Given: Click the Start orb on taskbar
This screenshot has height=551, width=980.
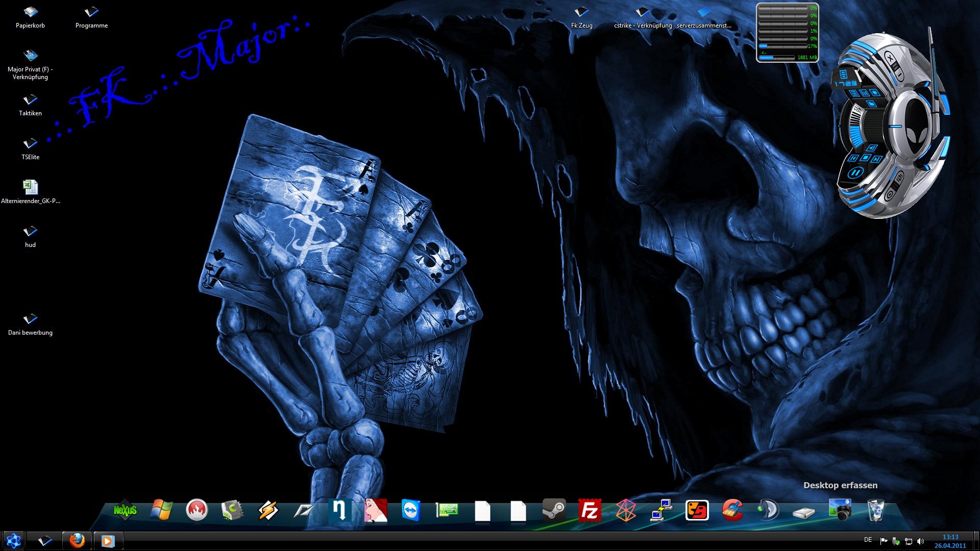Looking at the screenshot, I should tap(13, 540).
